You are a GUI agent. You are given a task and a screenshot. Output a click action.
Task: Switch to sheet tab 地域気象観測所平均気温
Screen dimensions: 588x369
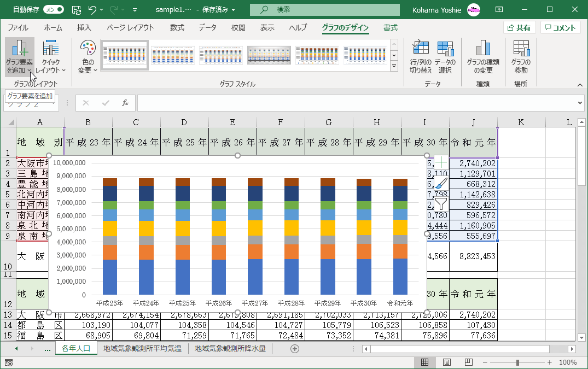(x=142, y=348)
